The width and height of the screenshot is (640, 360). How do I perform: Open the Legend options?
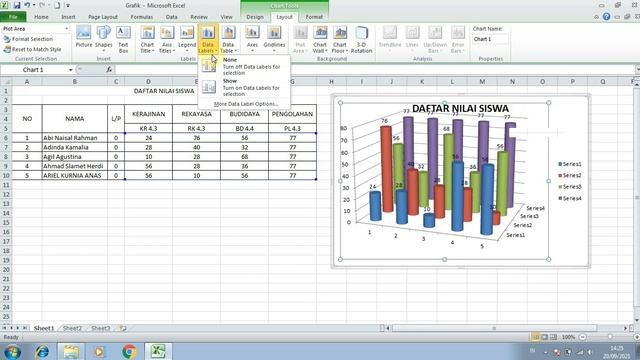click(187, 39)
